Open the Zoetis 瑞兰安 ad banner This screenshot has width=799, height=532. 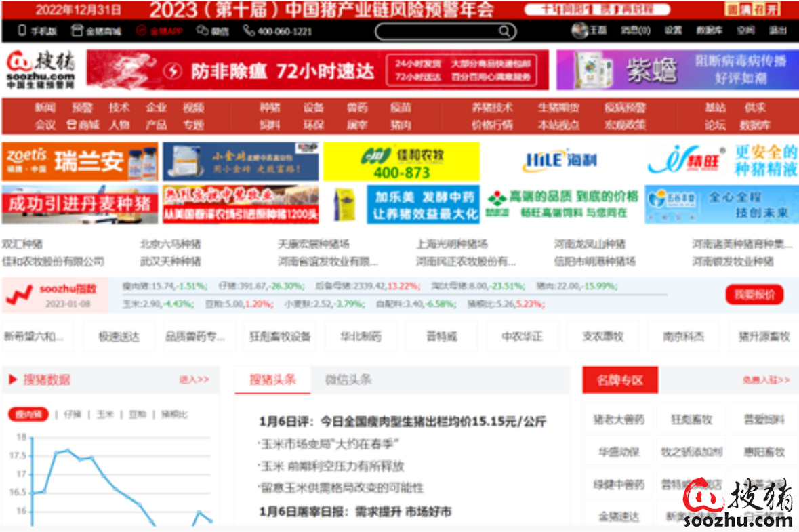pyautogui.click(x=80, y=161)
